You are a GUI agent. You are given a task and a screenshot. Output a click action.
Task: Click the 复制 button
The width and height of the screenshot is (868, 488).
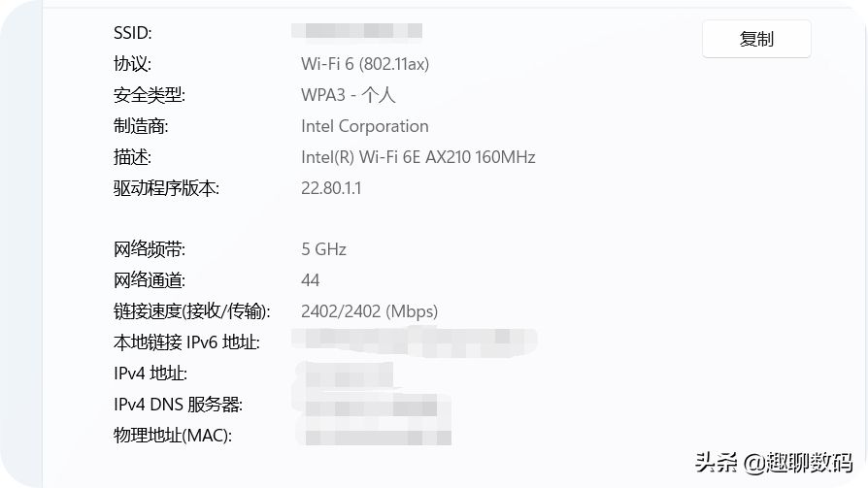click(x=756, y=40)
